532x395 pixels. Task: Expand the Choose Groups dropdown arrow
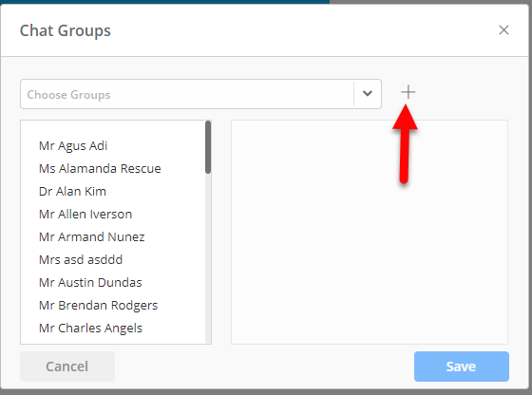368,94
